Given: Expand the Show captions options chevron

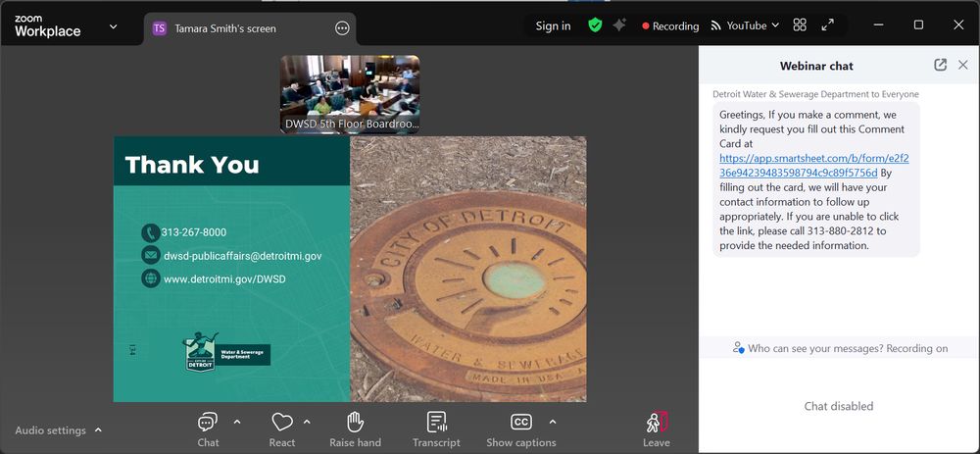Looking at the screenshot, I should tap(553, 422).
